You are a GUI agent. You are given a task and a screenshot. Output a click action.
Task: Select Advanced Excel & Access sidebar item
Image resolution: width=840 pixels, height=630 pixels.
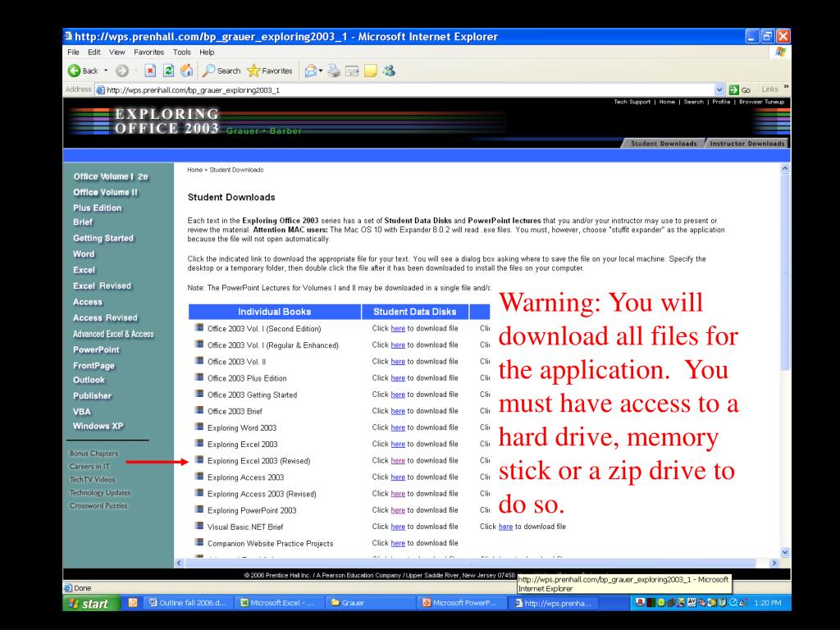[x=113, y=334]
